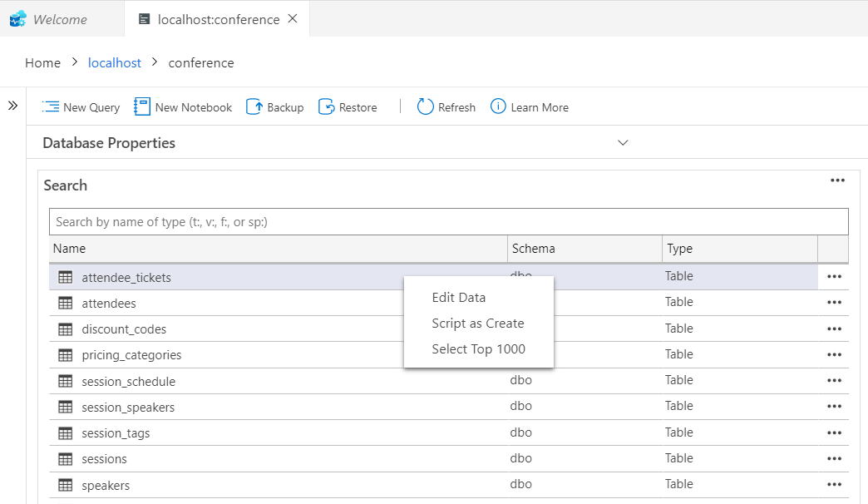This screenshot has width=868, height=504.
Task: Choose Script as Create from the context menu
Action: point(478,324)
